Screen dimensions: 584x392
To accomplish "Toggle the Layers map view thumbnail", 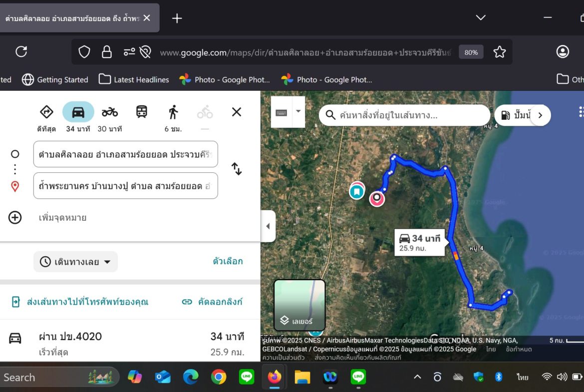I will 299,305.
